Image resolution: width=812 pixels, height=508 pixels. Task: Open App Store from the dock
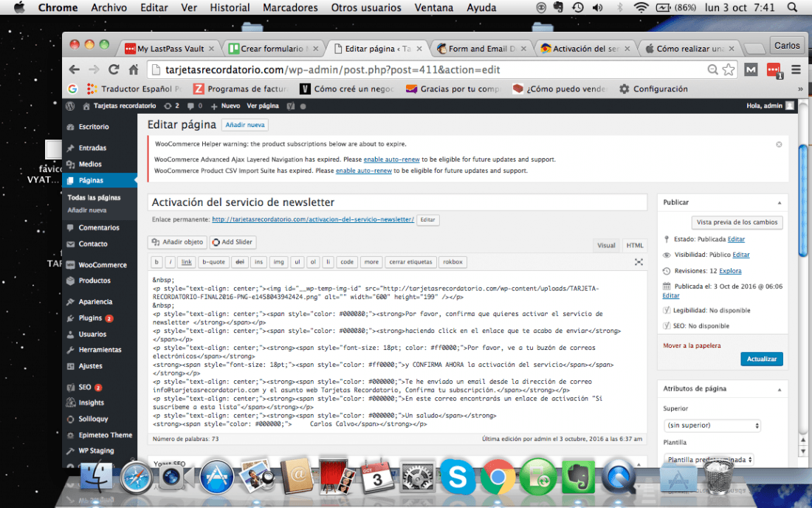click(216, 476)
